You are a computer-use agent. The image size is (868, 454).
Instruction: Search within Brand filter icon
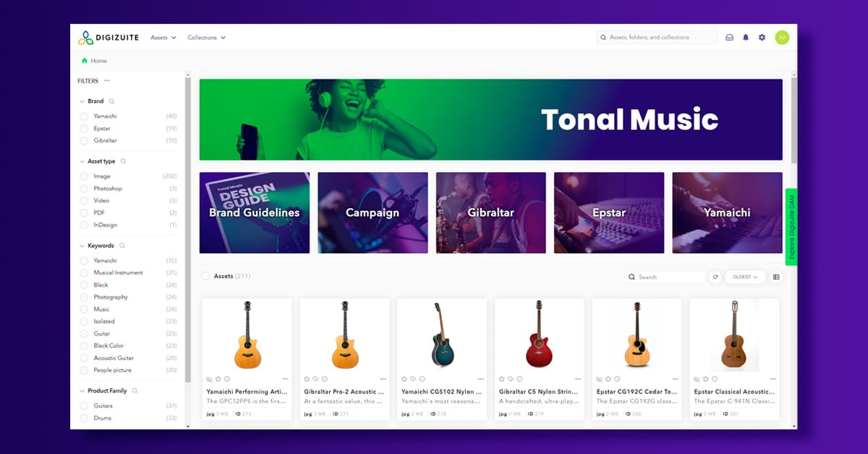click(x=111, y=101)
